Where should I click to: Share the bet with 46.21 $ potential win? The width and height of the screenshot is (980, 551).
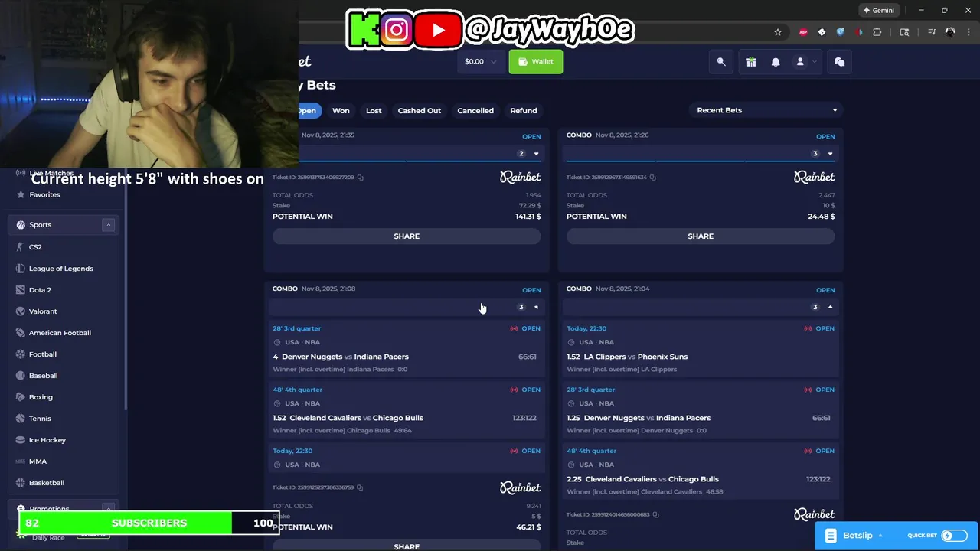[407, 546]
